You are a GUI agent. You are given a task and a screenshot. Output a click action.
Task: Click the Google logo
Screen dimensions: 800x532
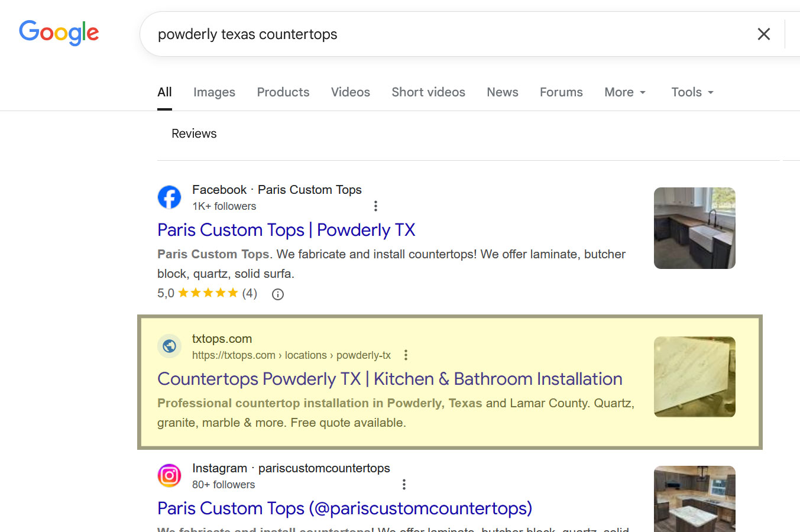(59, 33)
